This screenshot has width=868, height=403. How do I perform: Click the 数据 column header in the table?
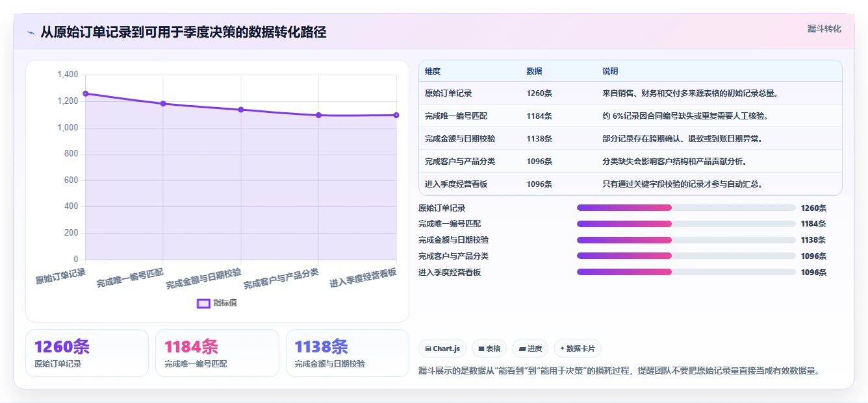click(x=534, y=71)
